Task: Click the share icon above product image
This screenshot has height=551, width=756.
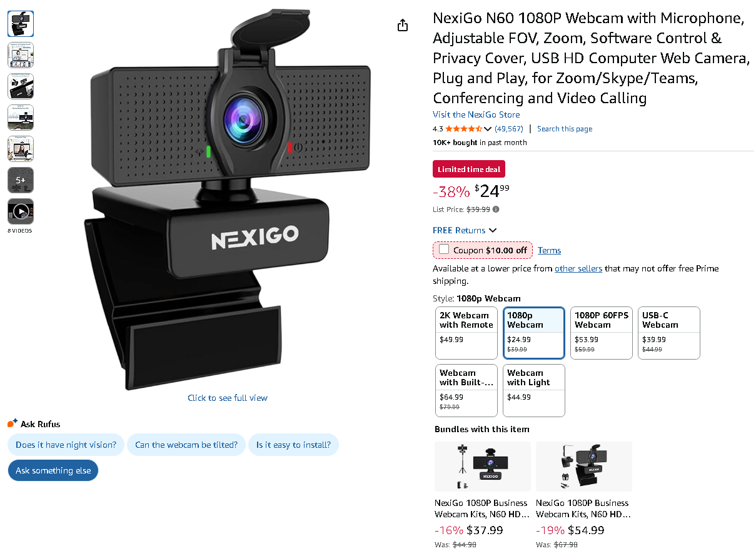Action: [403, 25]
